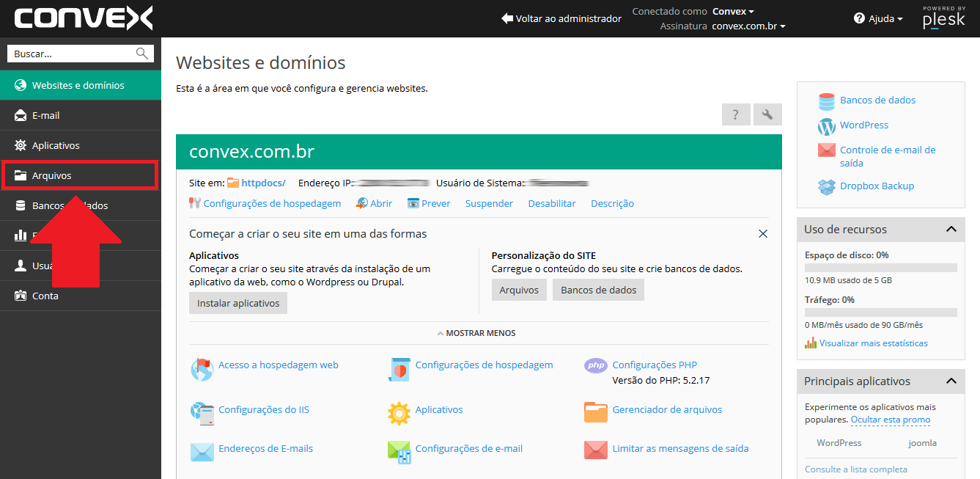Click Configurações de hospedagem under domain header
The width and height of the screenshot is (980, 479).
coord(273,203)
